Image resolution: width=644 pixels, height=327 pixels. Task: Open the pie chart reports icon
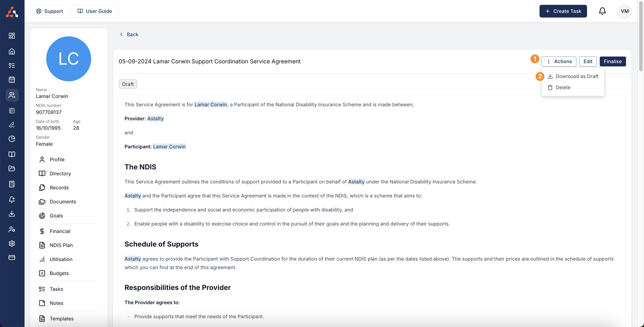[12, 139]
